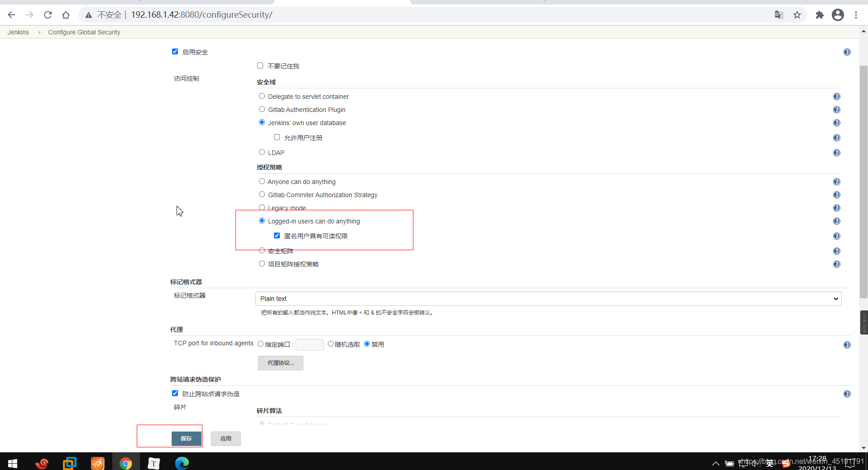This screenshot has height=470, width=868.
Task: Click the not-secure warning triangle icon
Action: coord(89,15)
